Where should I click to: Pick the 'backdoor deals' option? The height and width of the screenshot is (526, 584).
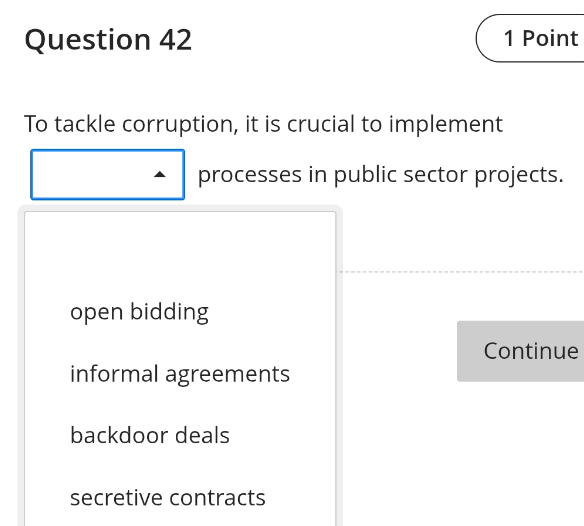180,435
